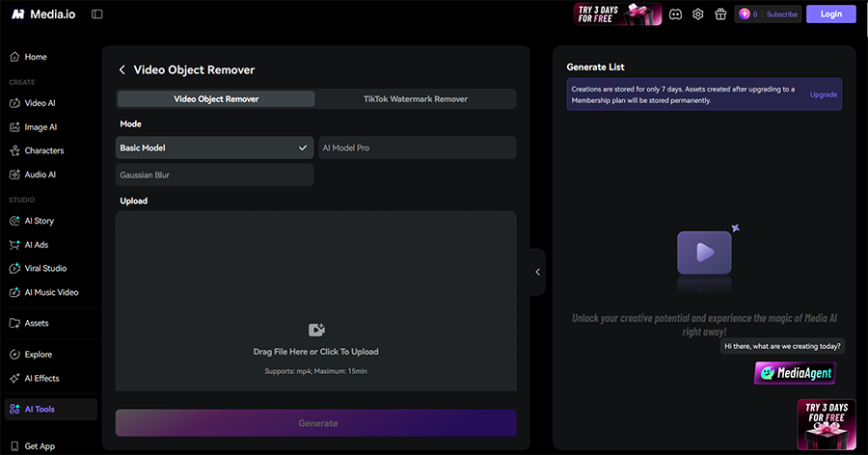The width and height of the screenshot is (868, 455).
Task: Click the Media.io logo
Action: [43, 14]
